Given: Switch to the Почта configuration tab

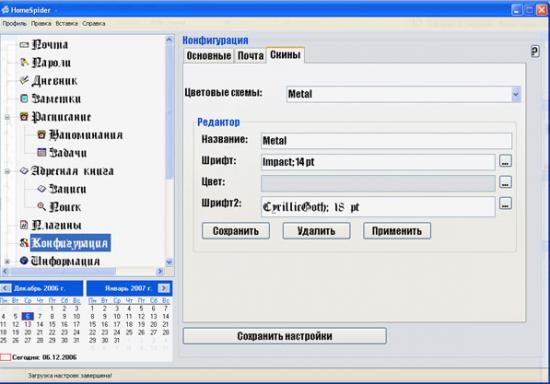Looking at the screenshot, I should click(x=250, y=55).
